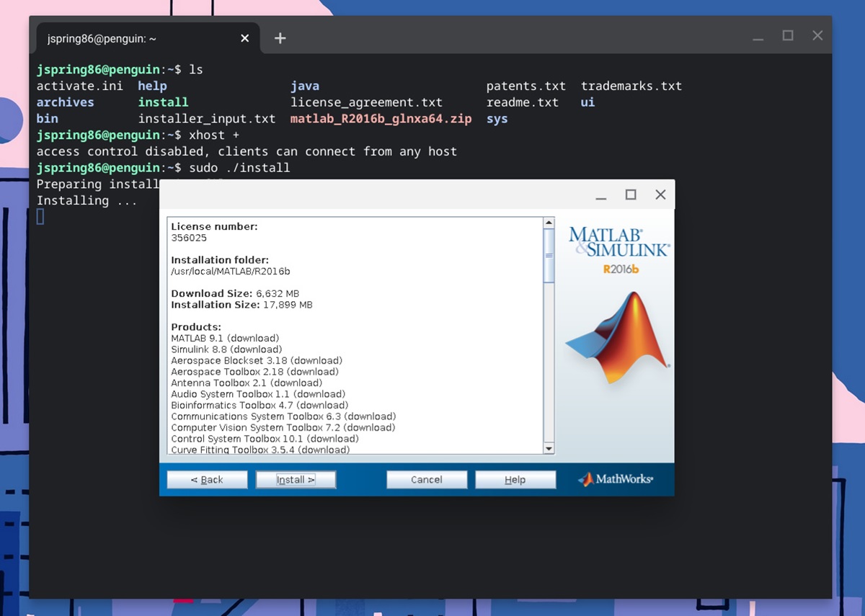Image resolution: width=865 pixels, height=616 pixels.
Task: Cancel the MATLAB installation
Action: (x=427, y=480)
